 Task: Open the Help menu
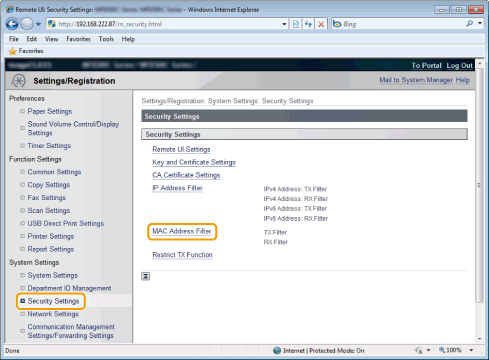coord(128,39)
